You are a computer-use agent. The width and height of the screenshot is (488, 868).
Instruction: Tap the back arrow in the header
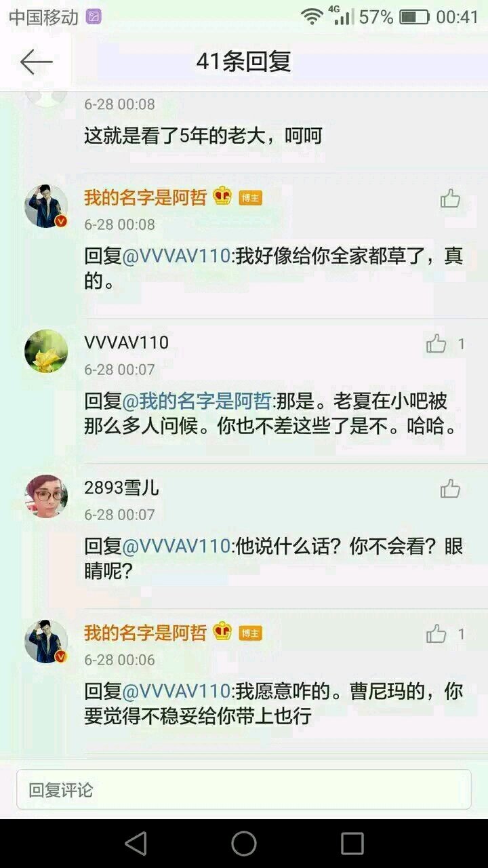36,62
